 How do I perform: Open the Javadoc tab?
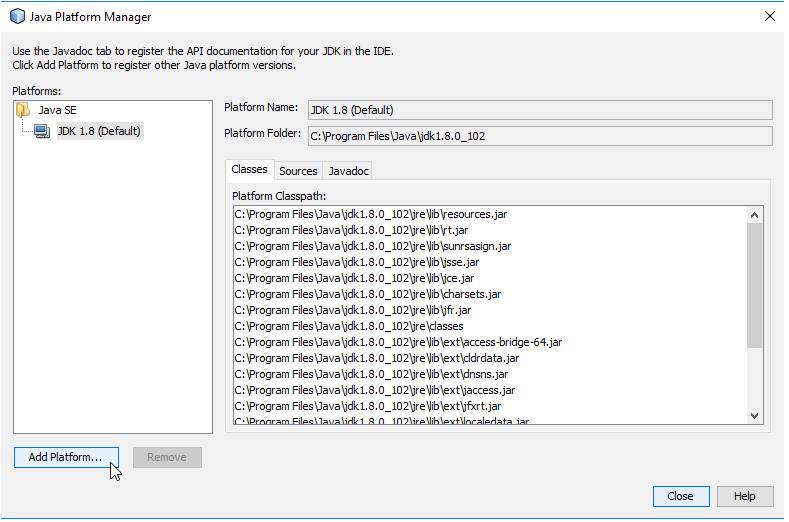[x=348, y=171]
